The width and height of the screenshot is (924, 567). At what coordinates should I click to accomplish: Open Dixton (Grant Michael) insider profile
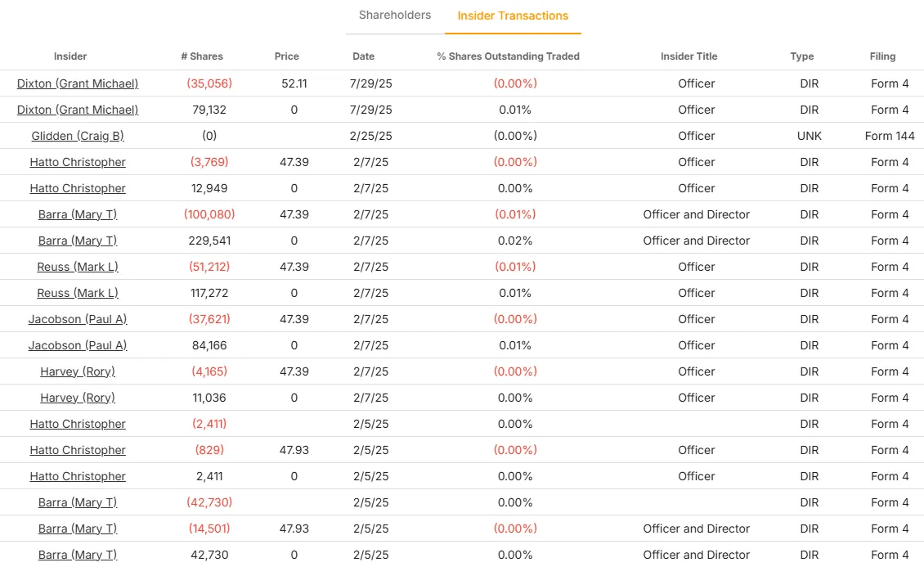click(77, 83)
